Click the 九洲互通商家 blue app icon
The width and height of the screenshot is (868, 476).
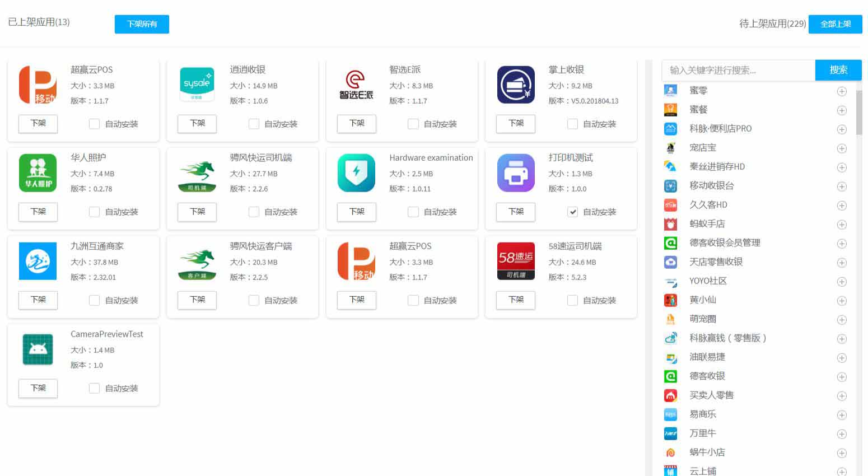pos(38,261)
